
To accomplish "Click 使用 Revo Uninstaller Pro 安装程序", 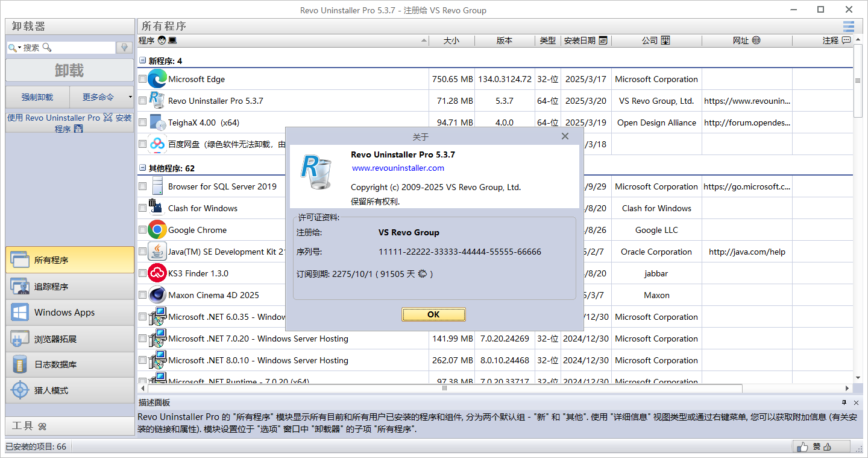I will click(x=70, y=123).
